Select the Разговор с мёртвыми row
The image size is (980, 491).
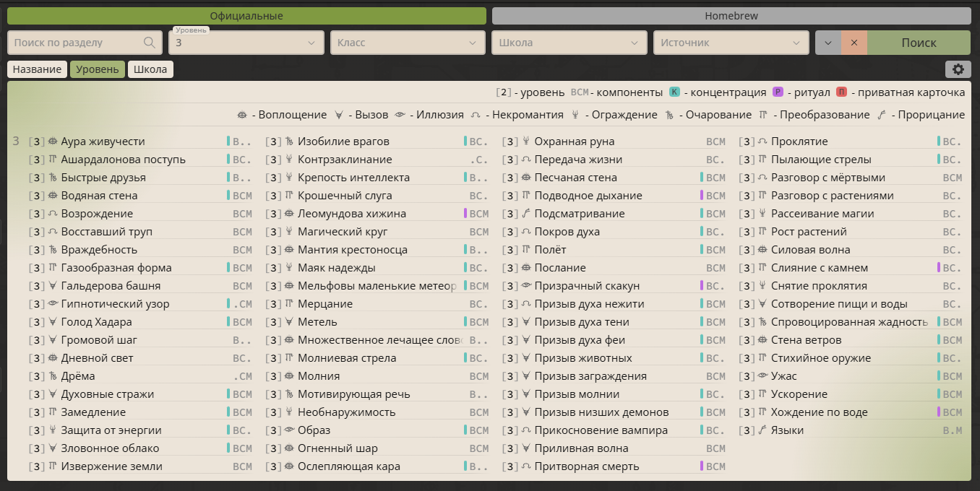pos(851,178)
